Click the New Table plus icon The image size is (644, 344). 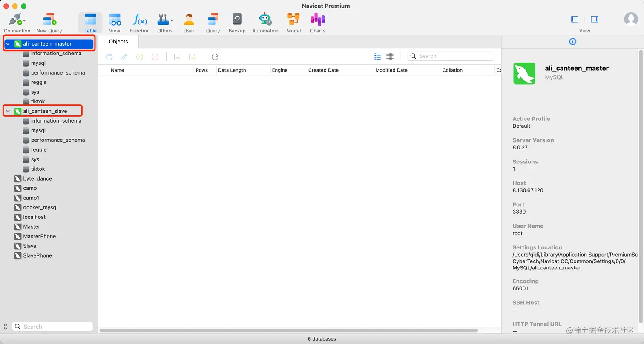140,57
